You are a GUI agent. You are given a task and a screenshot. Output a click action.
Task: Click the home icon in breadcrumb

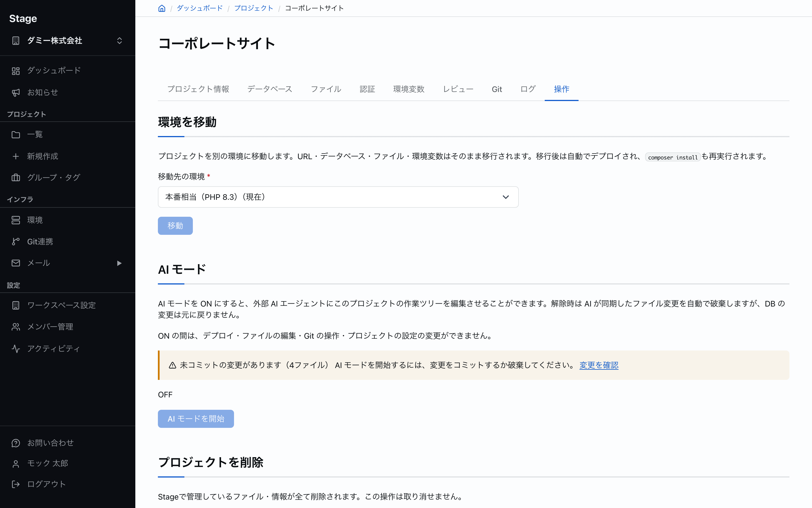tap(162, 8)
